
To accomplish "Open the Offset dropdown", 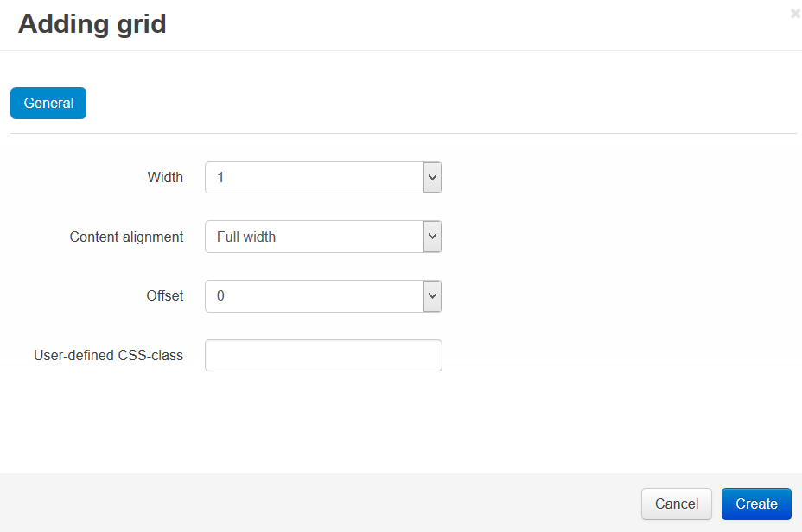I will pos(323,296).
